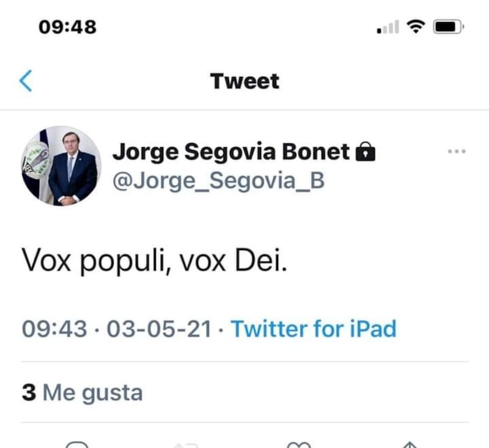Open the three-dot tweet options menu
This screenshot has width=489, height=448.
456,152
